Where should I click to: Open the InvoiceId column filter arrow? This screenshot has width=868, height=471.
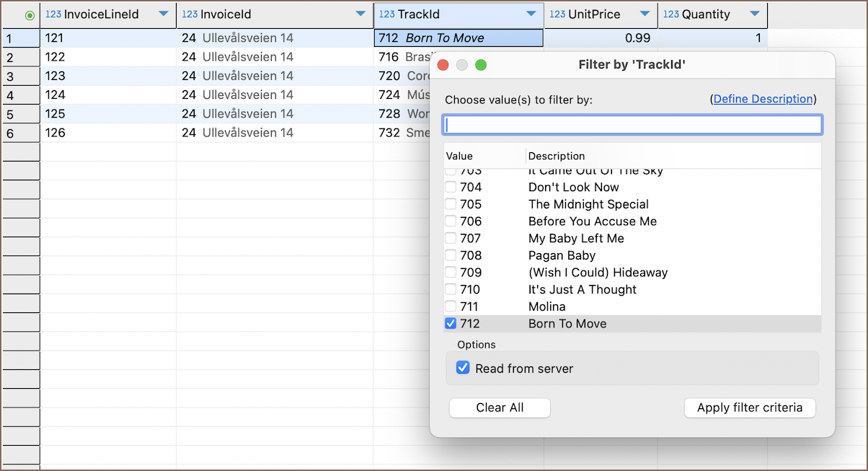pos(360,14)
